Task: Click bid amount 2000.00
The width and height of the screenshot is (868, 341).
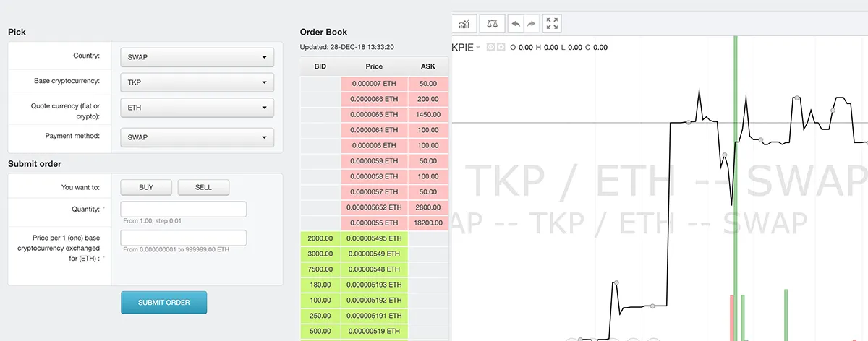Action: click(x=320, y=238)
